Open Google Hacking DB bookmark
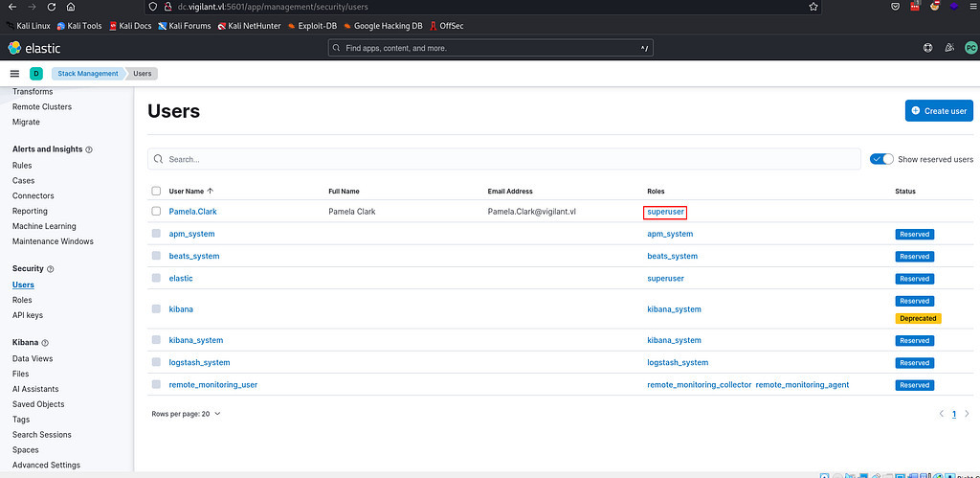Viewport: 980px width, 478px height. point(383,26)
